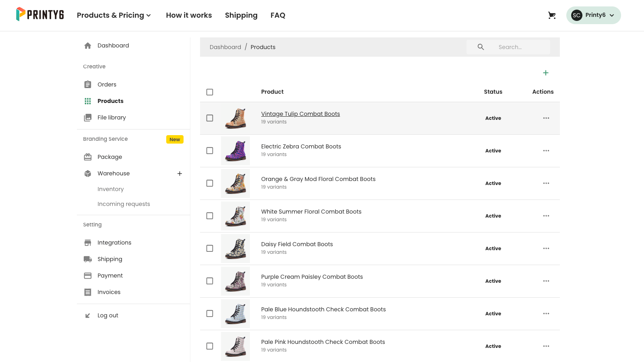Click the plus button to add a product
Screen dimensions: 644x362
[x=546, y=73]
